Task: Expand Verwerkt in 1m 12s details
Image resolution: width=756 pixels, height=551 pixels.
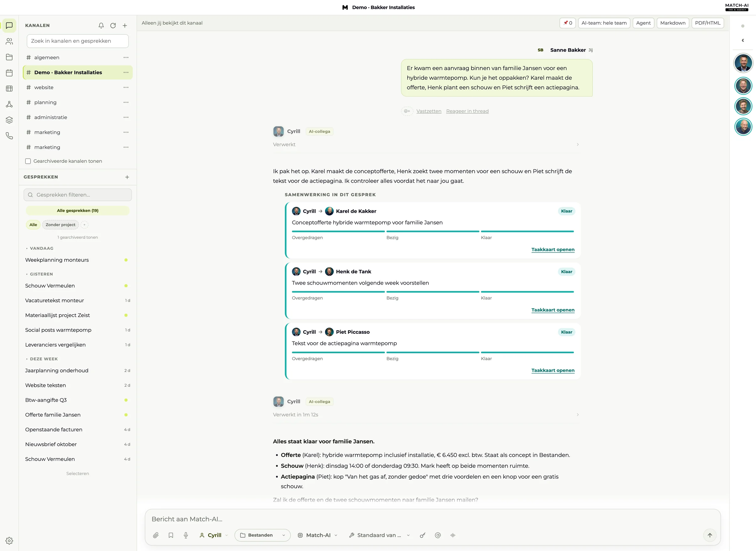Action: [x=577, y=415]
